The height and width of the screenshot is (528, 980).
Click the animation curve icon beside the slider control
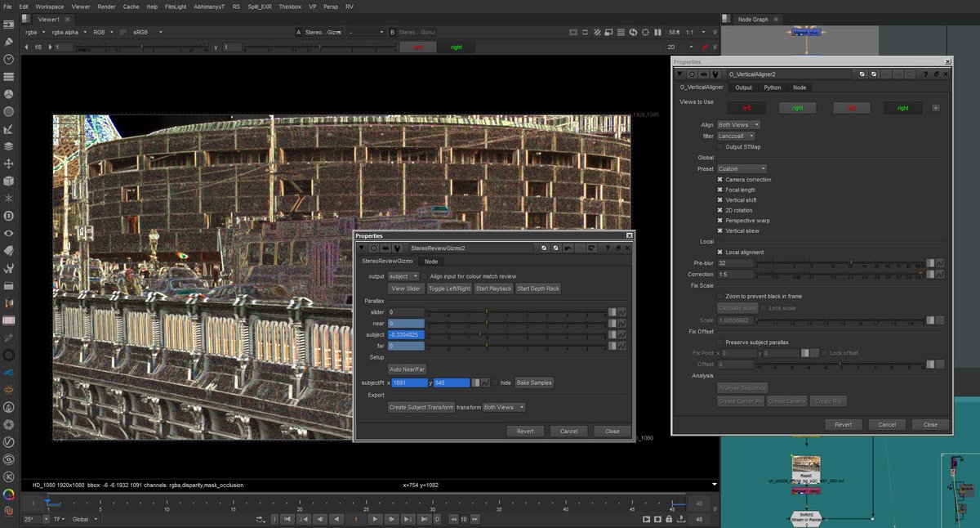[622, 312]
